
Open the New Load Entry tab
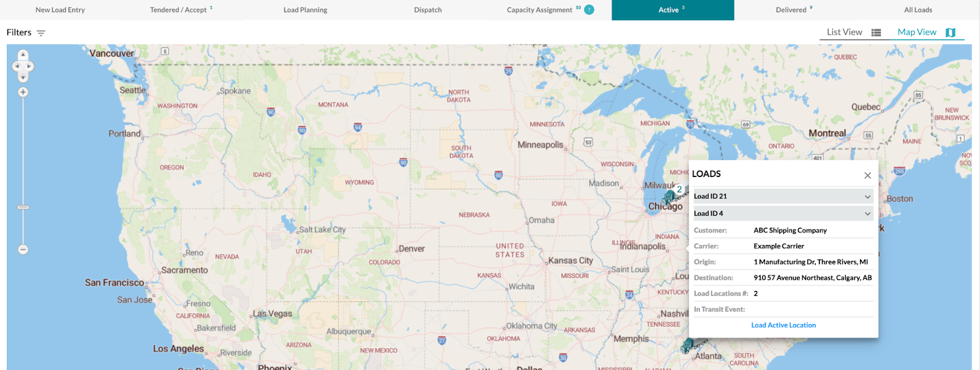click(60, 10)
